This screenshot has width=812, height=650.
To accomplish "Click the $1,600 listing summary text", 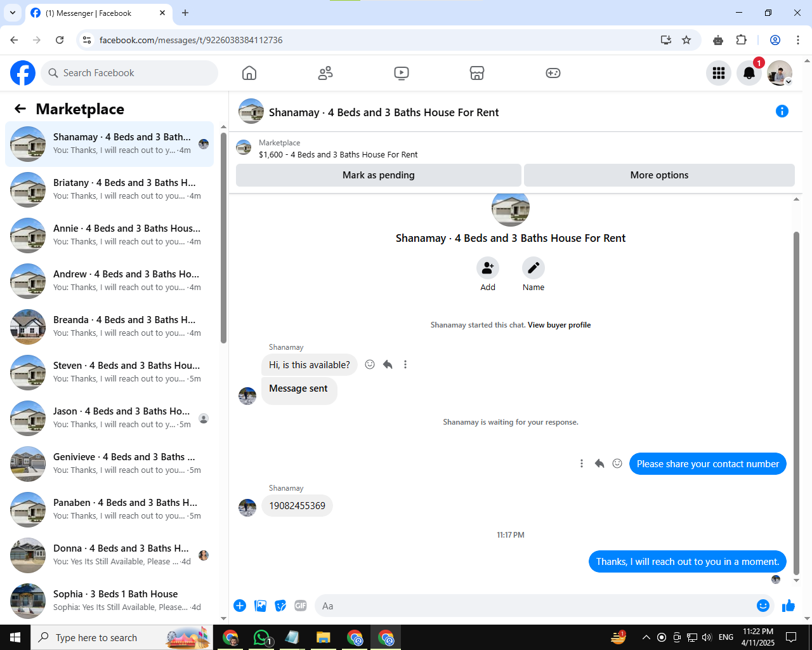I will tap(338, 154).
